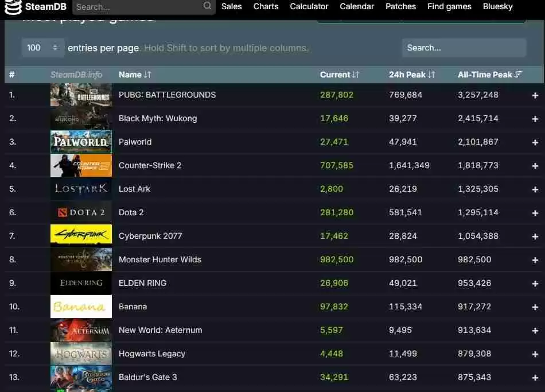
Task: Click the magnifier icon in top search
Action: 207,6
